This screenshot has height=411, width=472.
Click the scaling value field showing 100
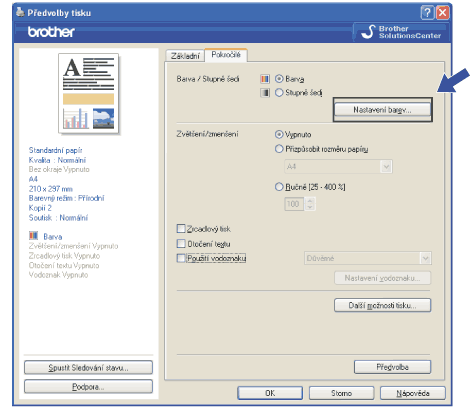(294, 204)
